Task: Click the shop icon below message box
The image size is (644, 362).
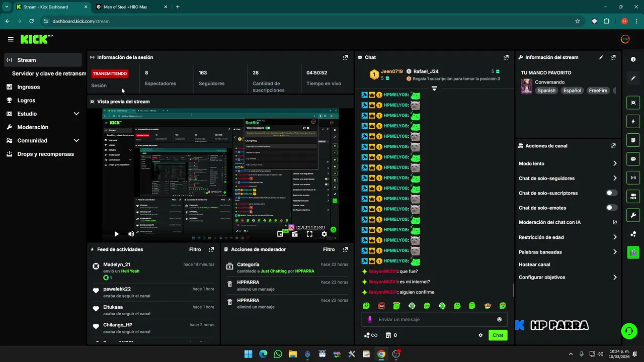Action: pyautogui.click(x=388, y=335)
